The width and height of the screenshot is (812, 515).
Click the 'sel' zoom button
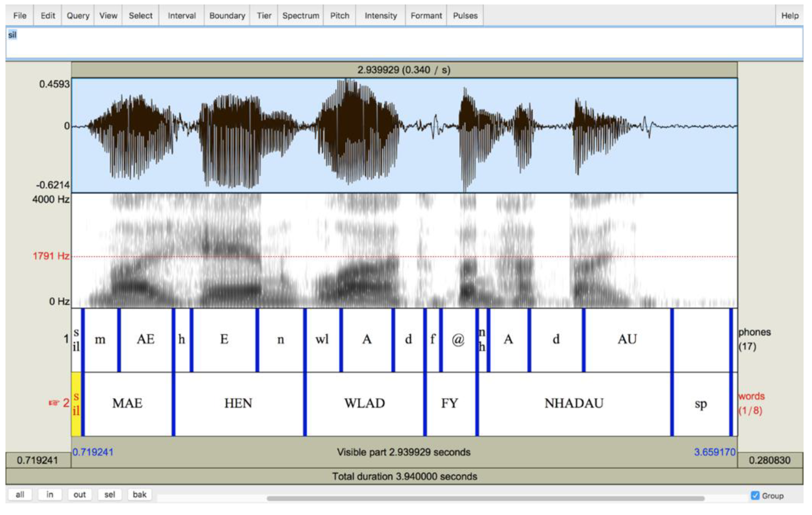click(x=110, y=494)
